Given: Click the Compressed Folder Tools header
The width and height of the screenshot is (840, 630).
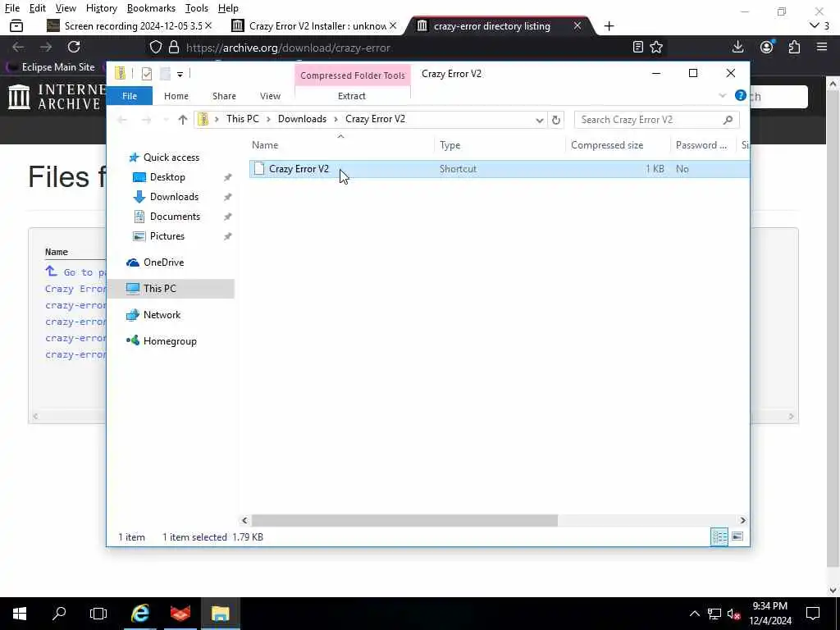Looking at the screenshot, I should [x=353, y=75].
